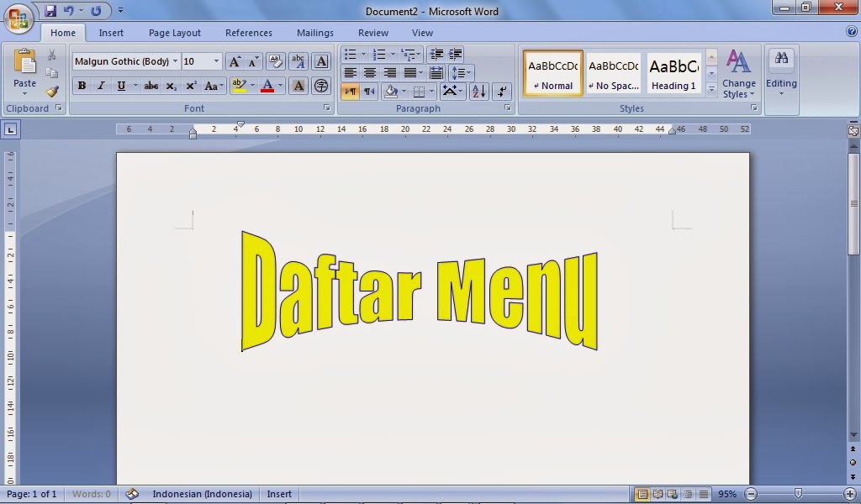
Task: Open the font family dropdown
Action: (175, 61)
